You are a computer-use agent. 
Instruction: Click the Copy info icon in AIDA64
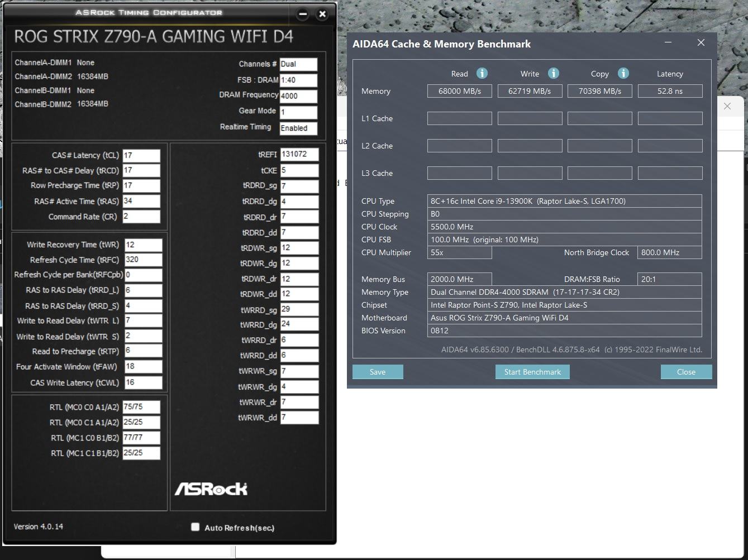pyautogui.click(x=623, y=73)
